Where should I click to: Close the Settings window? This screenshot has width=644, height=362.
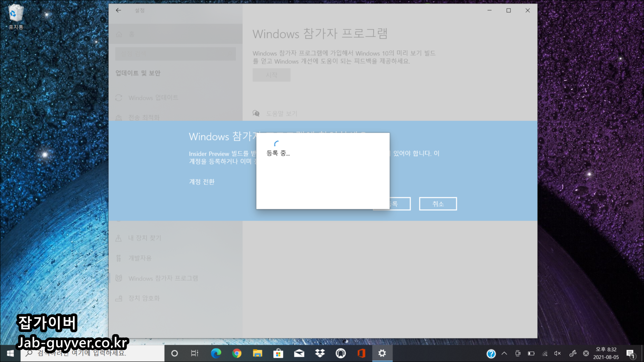coord(528,10)
